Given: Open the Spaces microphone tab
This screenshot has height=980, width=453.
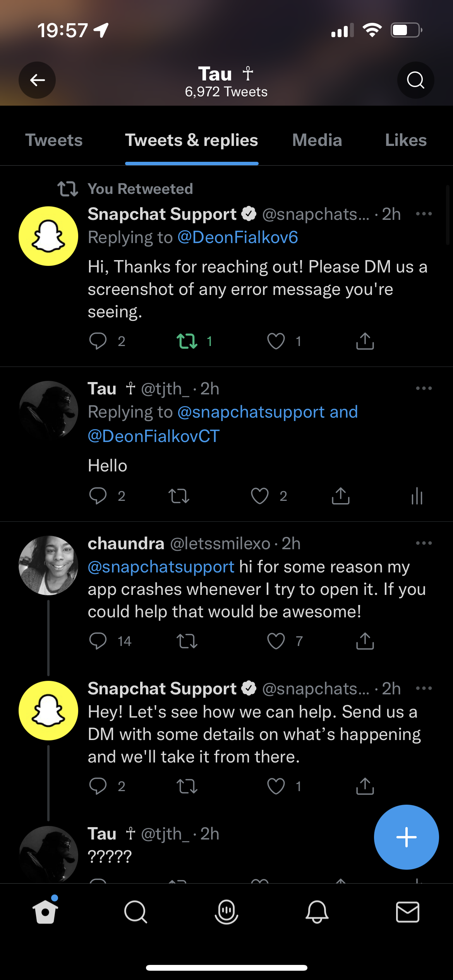Looking at the screenshot, I should pos(226,912).
